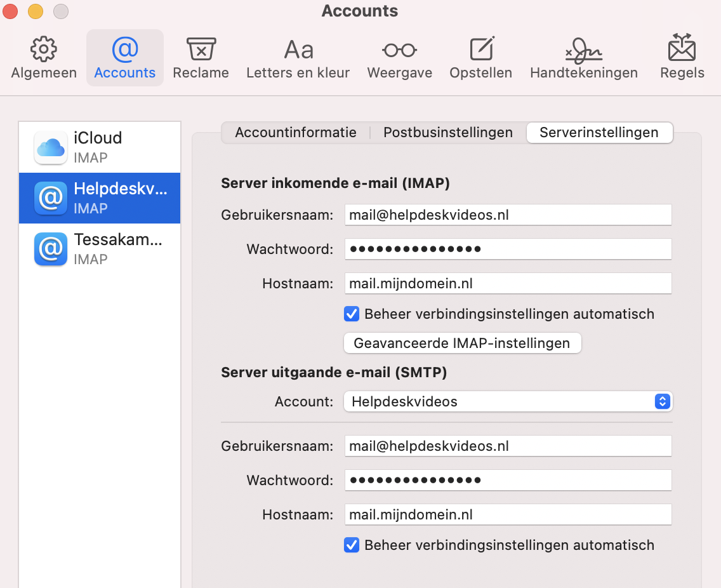Click the Geavanceerde IMAP-instellingen button
Viewport: 721px width, 588px height.
(461, 344)
